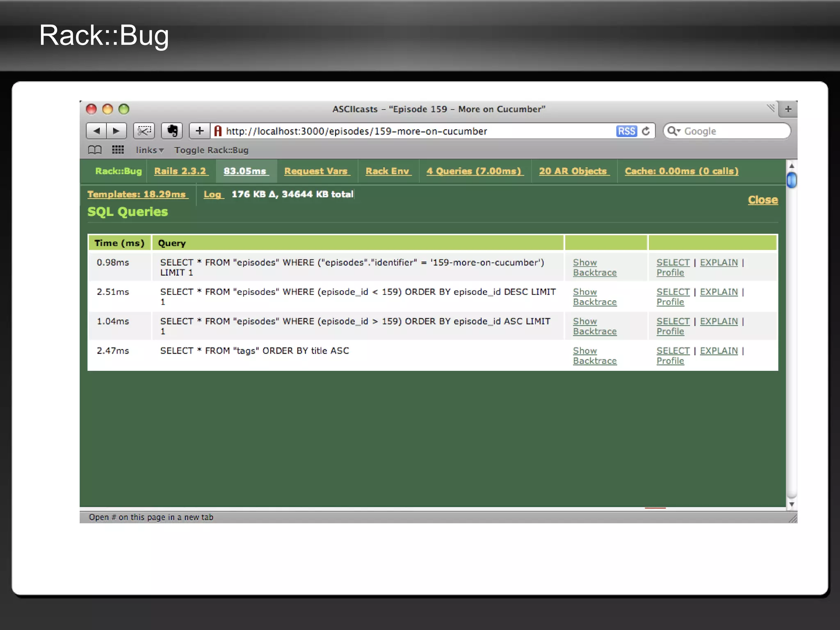Run EXPLAIN for the 0.98ms query
The width and height of the screenshot is (840, 630).
pyautogui.click(x=719, y=262)
